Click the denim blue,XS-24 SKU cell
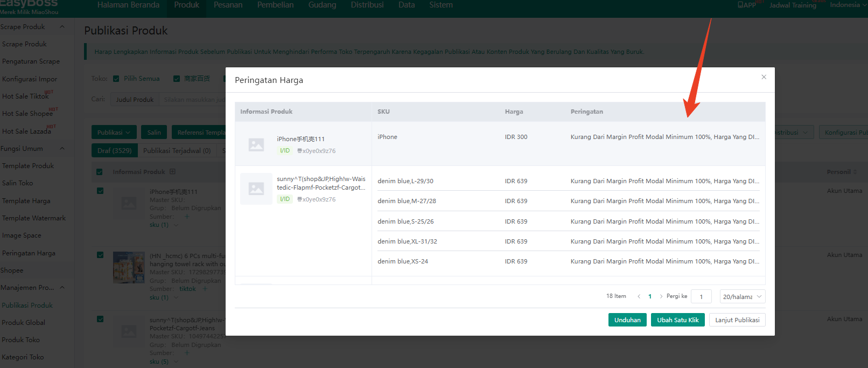868x368 pixels. 403,261
